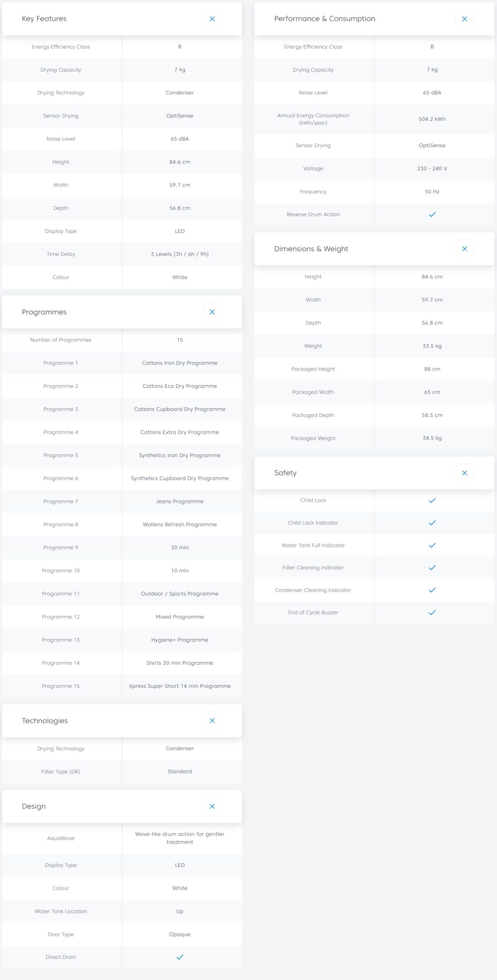Click the X icon on Programmes header

click(x=212, y=312)
